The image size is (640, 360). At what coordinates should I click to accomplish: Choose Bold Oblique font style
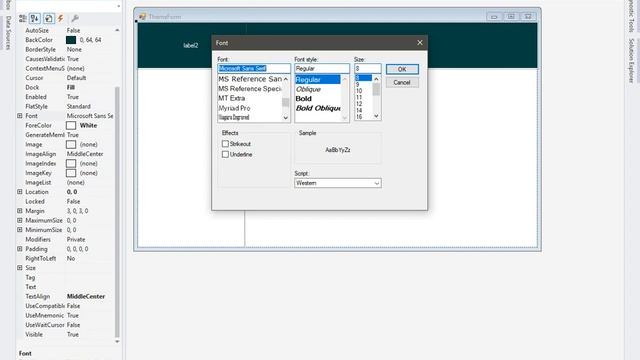(x=318, y=108)
